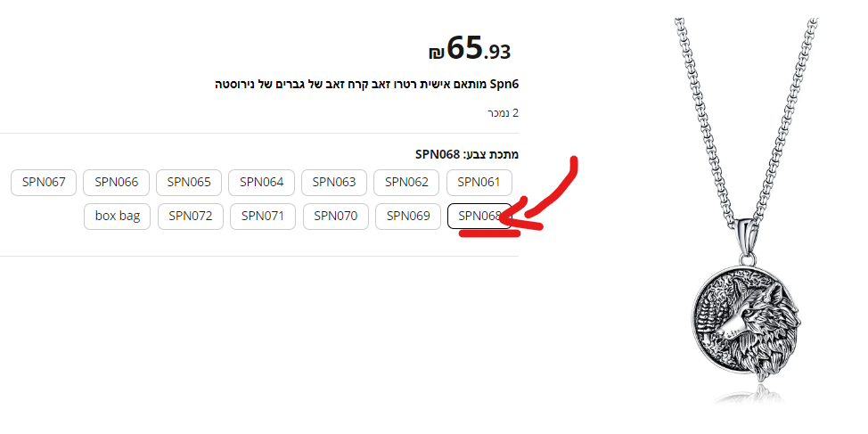Choose variant SPN071
Image resolution: width=868 pixels, height=434 pixels.
pyautogui.click(x=263, y=216)
